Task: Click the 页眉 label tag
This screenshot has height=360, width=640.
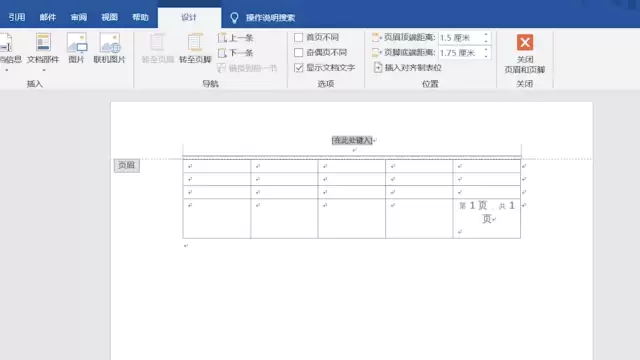Action: tap(127, 165)
